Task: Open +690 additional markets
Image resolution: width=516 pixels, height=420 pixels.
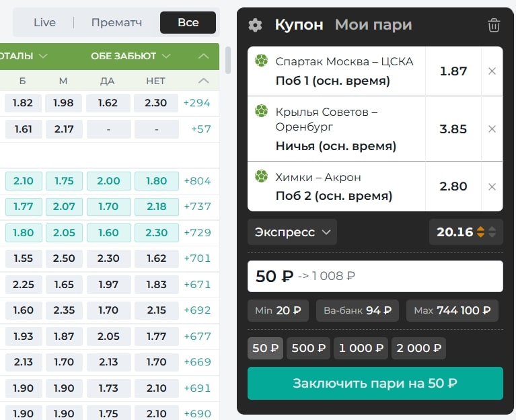Action: coord(197,414)
